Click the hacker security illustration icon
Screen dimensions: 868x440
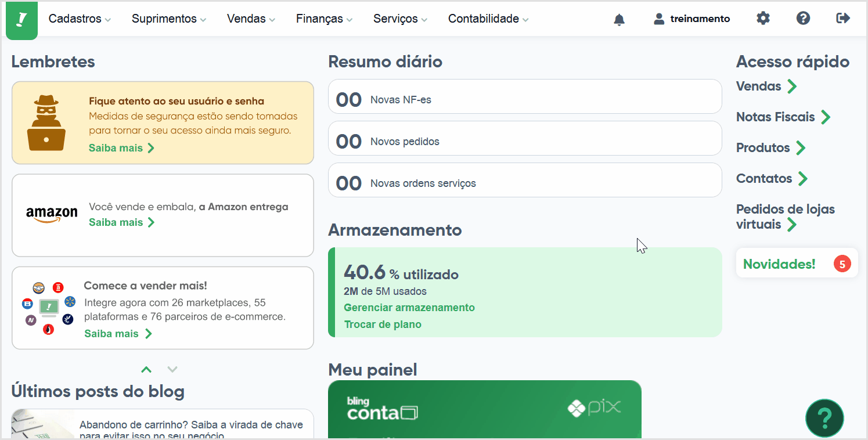(x=46, y=122)
